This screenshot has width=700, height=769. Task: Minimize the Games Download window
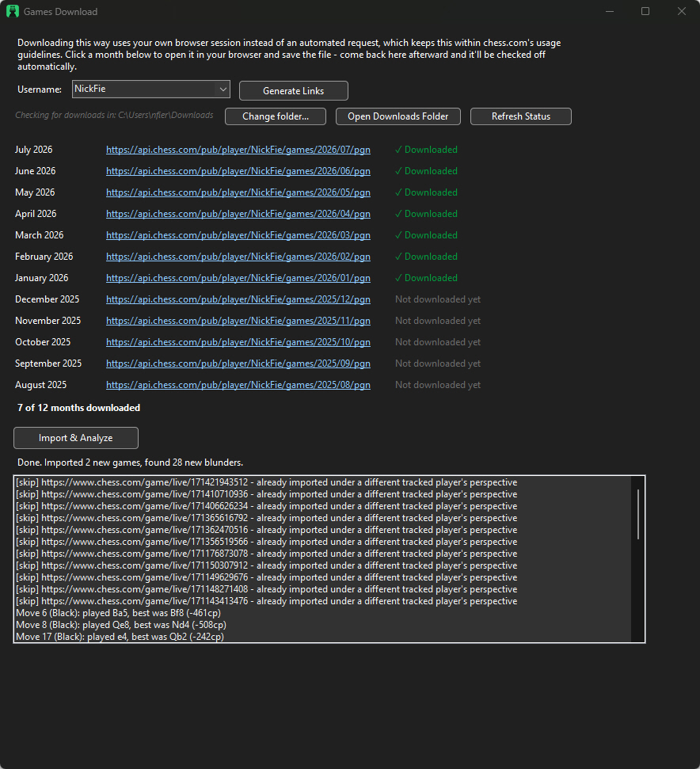(x=610, y=11)
